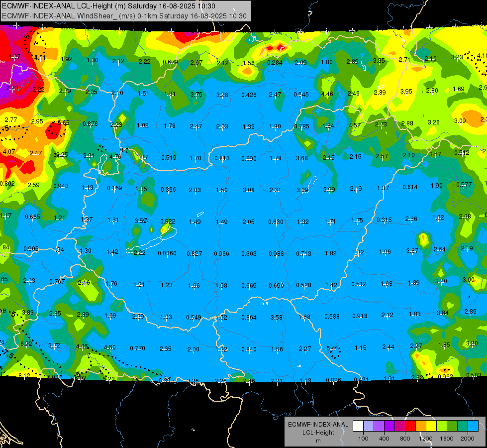Pick the teal legend swatch
The image size is (487, 448).
tap(463, 426)
